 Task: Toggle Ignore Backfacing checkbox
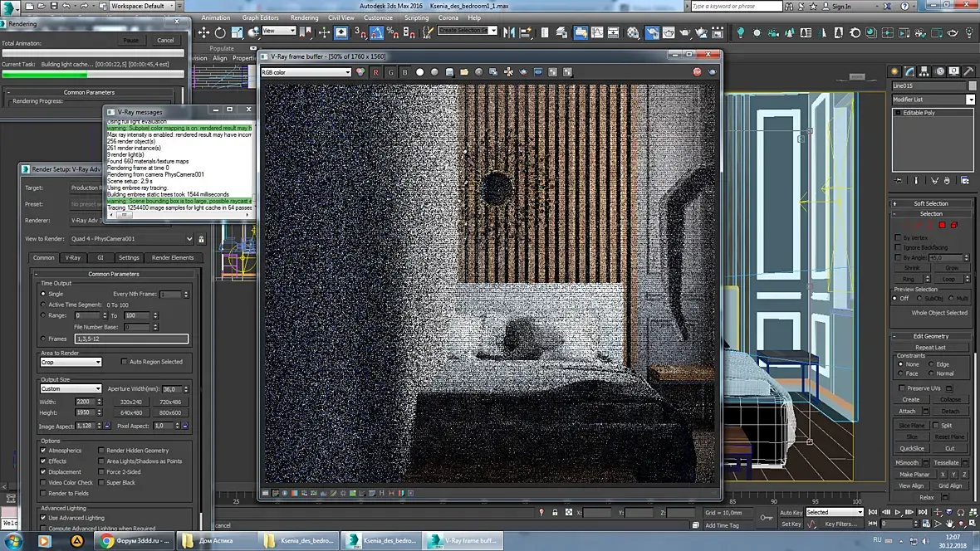click(898, 247)
